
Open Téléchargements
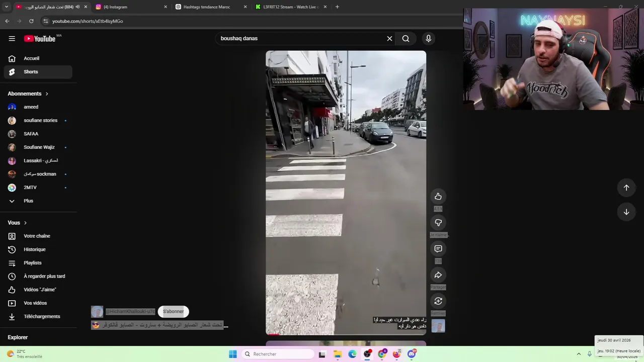pyautogui.click(x=38, y=317)
